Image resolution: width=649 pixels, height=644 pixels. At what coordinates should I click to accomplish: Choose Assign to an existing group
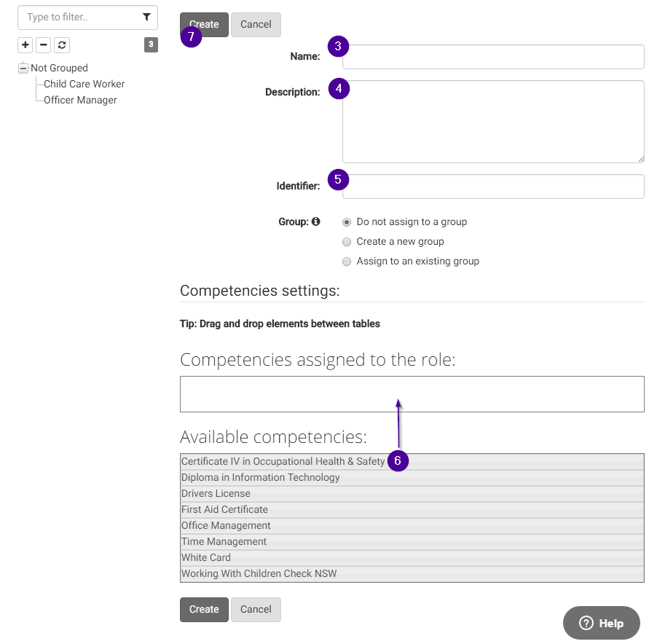click(347, 262)
